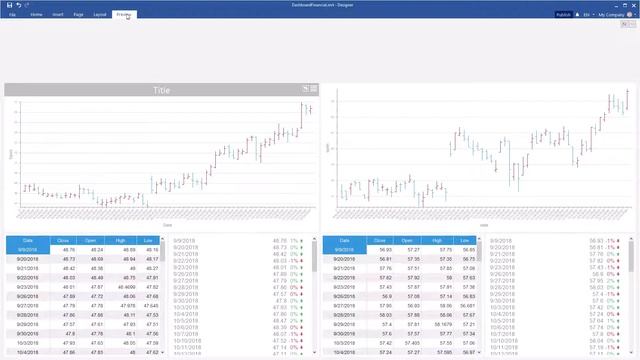Click the notification bell icon
This screenshot has width=640, height=360.
(x=577, y=14)
